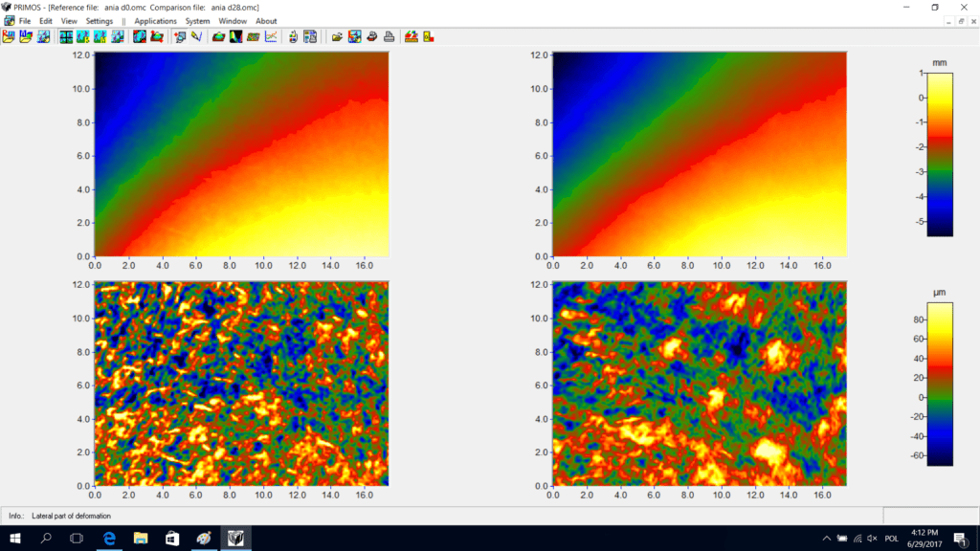The image size is (980, 551).
Task: Select the four-pane grid view toolbar icon
Action: [66, 37]
